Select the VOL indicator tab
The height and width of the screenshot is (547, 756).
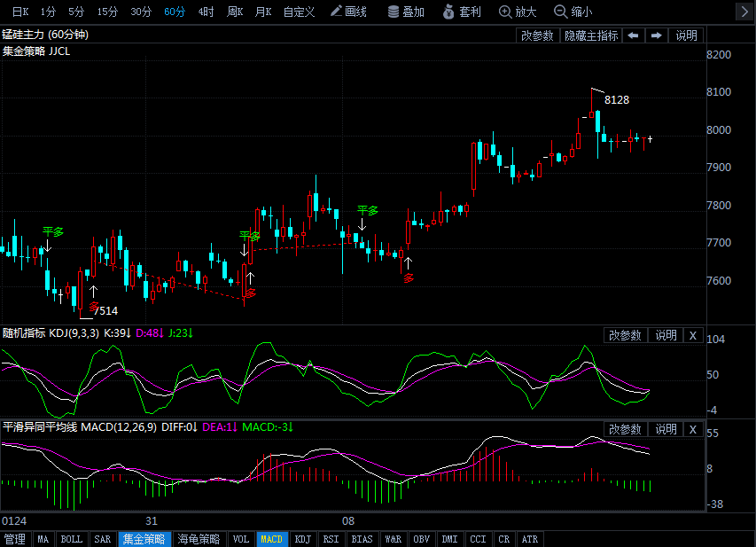pyautogui.click(x=241, y=539)
